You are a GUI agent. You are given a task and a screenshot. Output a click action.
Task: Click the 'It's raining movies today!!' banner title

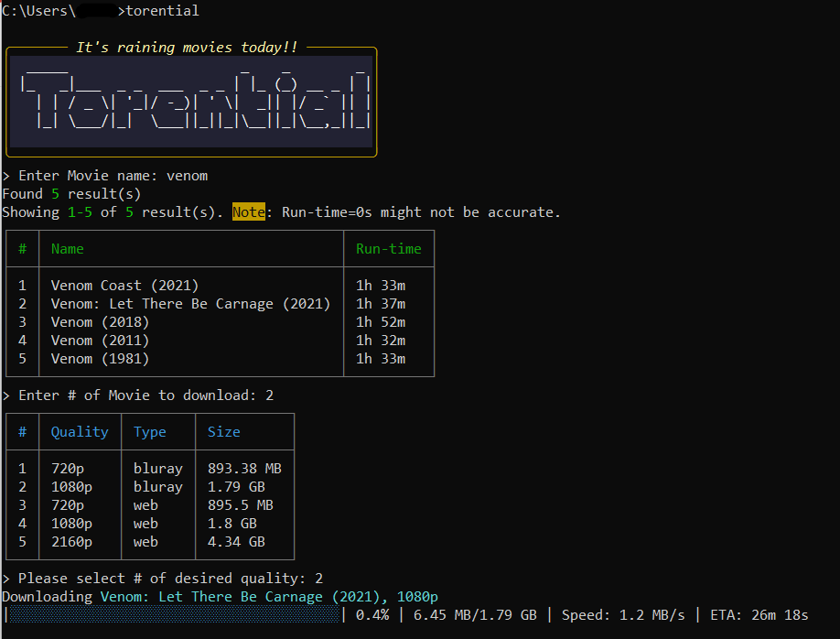pyautogui.click(x=187, y=48)
